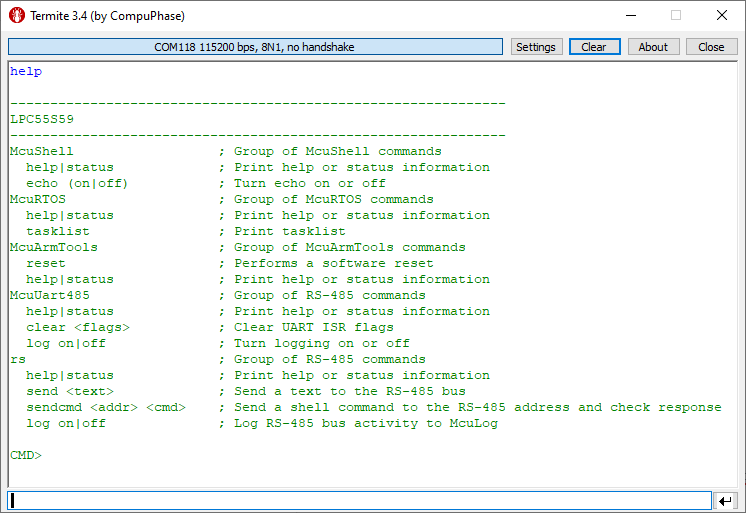
Task: Focus the command input field at bottom
Action: coord(359,500)
